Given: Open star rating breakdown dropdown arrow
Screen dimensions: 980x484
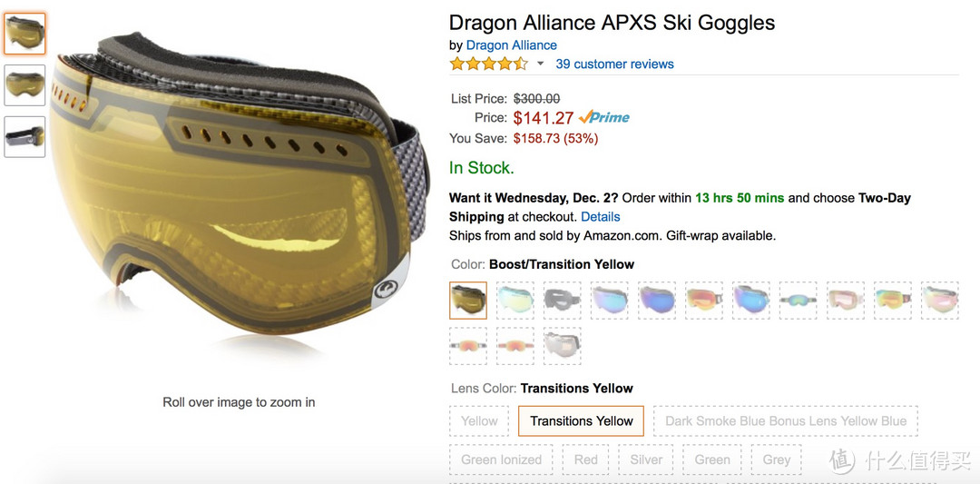Looking at the screenshot, I should pos(541,64).
